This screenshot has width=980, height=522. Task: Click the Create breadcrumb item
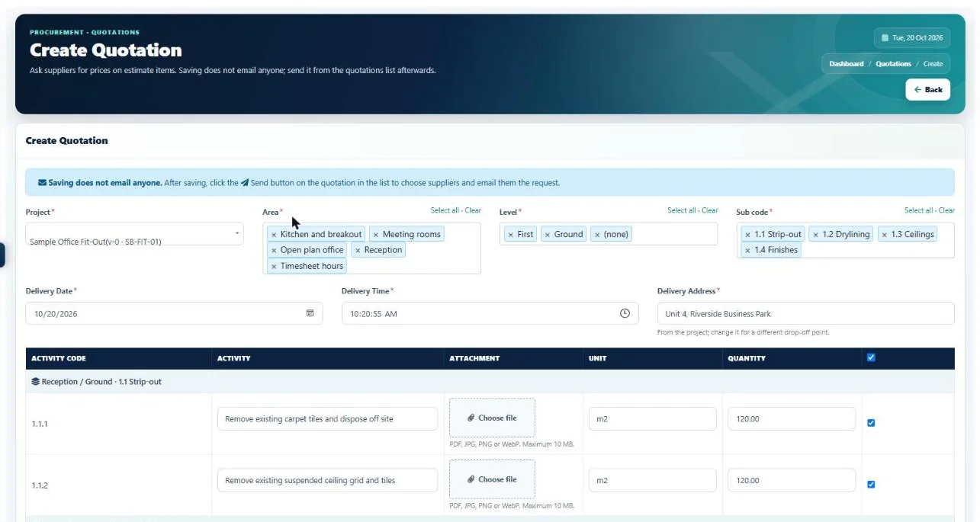click(x=933, y=64)
